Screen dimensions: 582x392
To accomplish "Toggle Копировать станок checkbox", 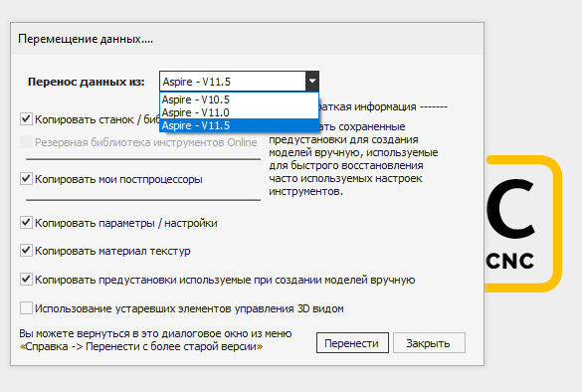I will coord(26,119).
